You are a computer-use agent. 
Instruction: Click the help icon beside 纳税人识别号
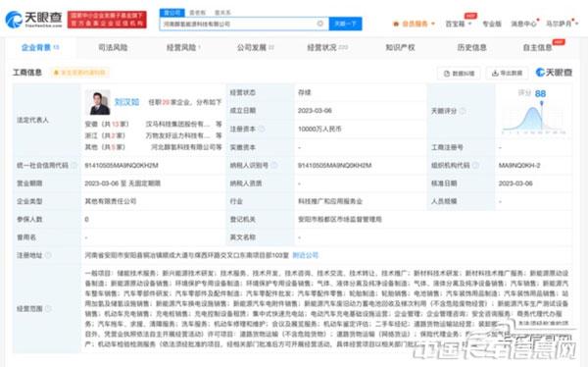(274, 165)
